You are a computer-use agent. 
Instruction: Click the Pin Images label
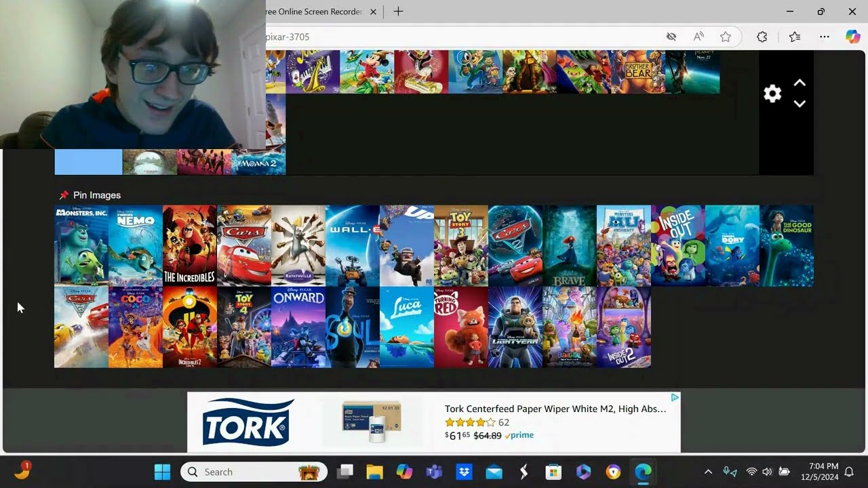coord(96,195)
